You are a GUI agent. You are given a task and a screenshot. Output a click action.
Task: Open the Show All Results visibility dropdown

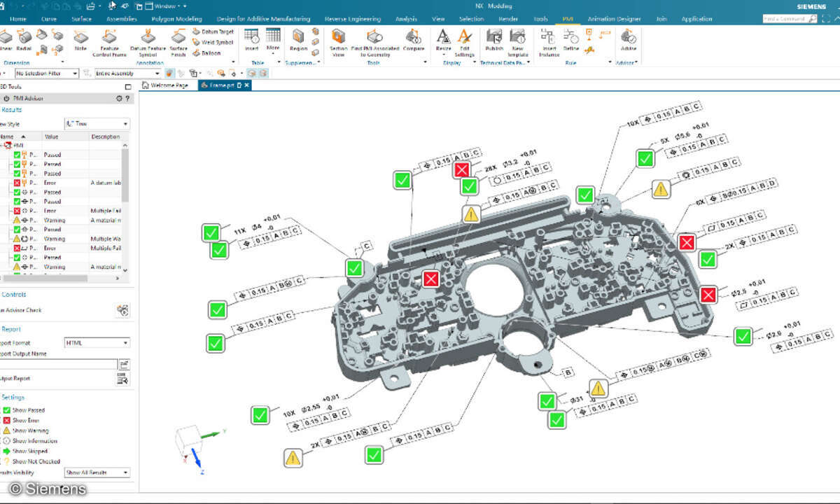click(x=97, y=472)
